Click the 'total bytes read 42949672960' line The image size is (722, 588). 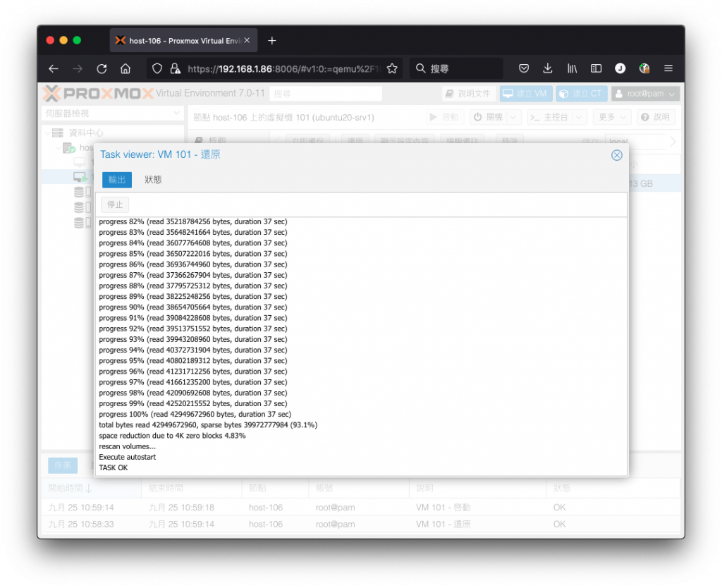point(208,425)
